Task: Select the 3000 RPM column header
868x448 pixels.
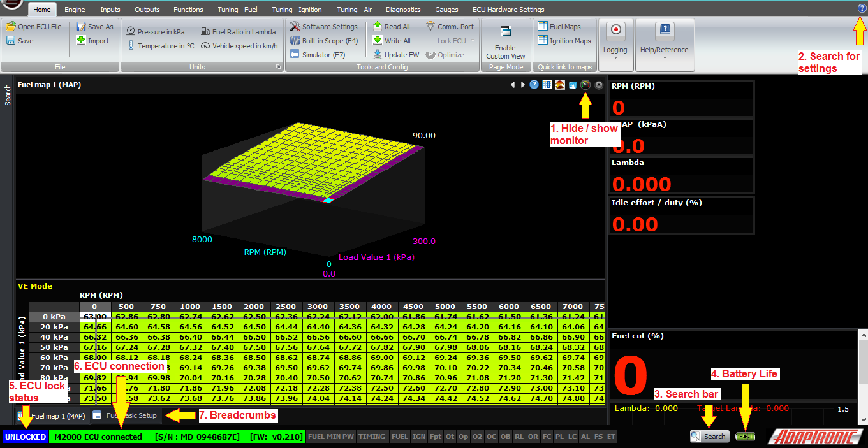Action: 318,307
